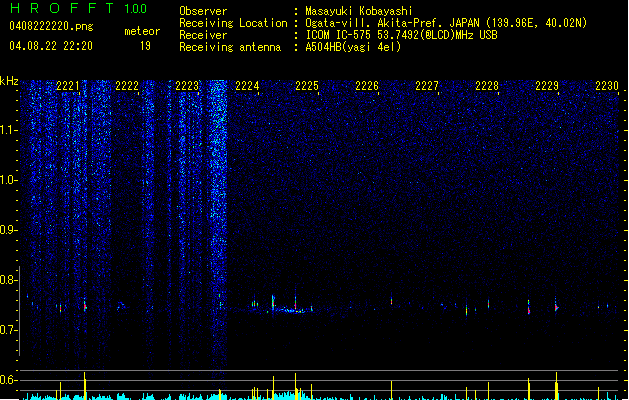
Task: Click the 1.0 kHz axis label
Action: click(9, 180)
